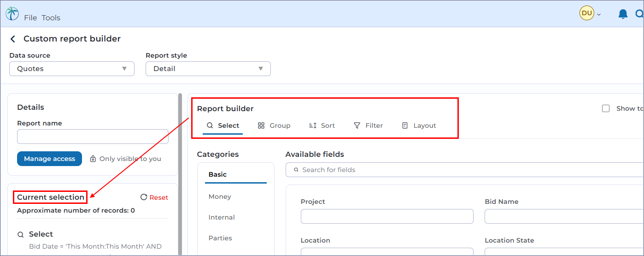Click the left panel vertical scrollbar

tap(180, 174)
